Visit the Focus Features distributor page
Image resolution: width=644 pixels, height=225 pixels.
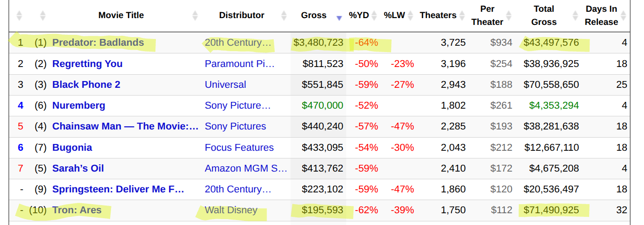pos(239,148)
